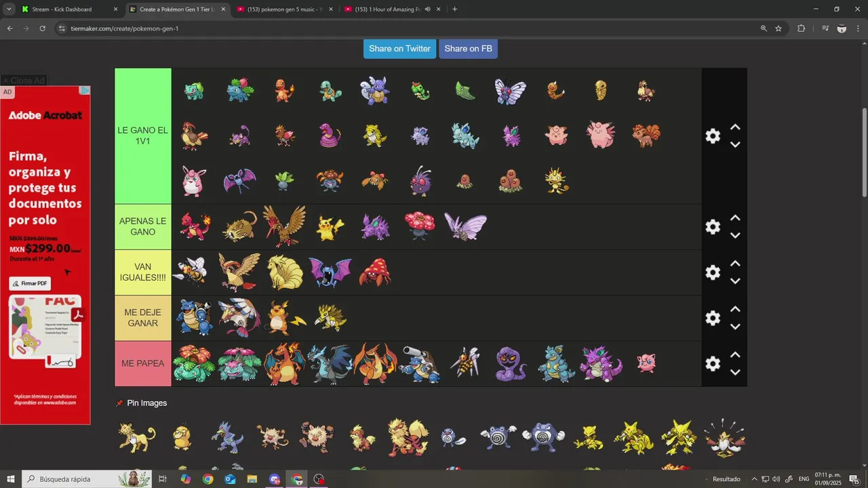Move APENAS LE GANO tier up

[x=735, y=218]
